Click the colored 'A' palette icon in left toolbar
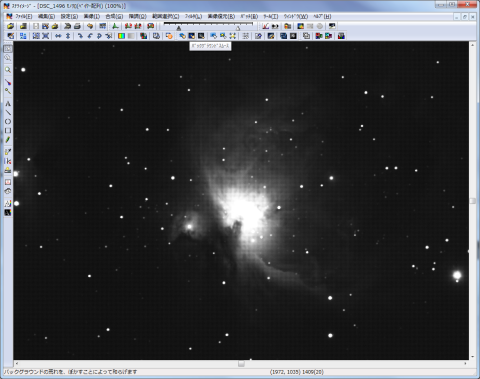The width and height of the screenshot is (480, 379). tap(8, 203)
